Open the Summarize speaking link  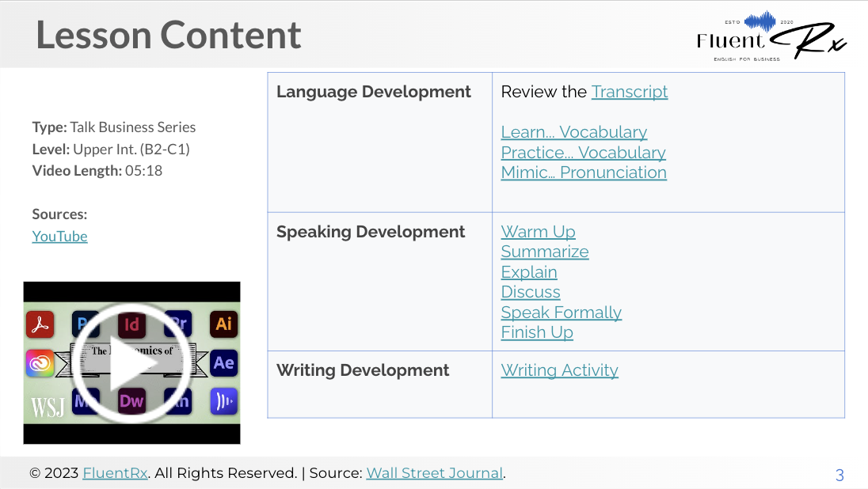point(545,252)
